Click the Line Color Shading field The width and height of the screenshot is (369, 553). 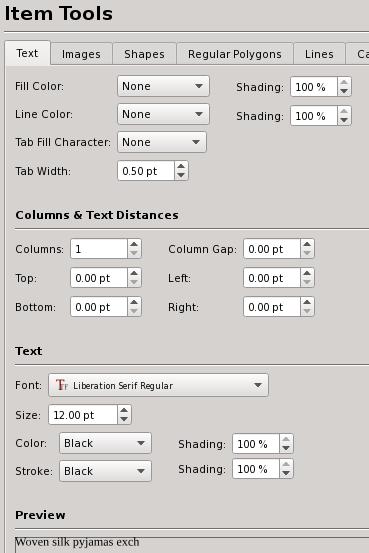click(x=314, y=116)
